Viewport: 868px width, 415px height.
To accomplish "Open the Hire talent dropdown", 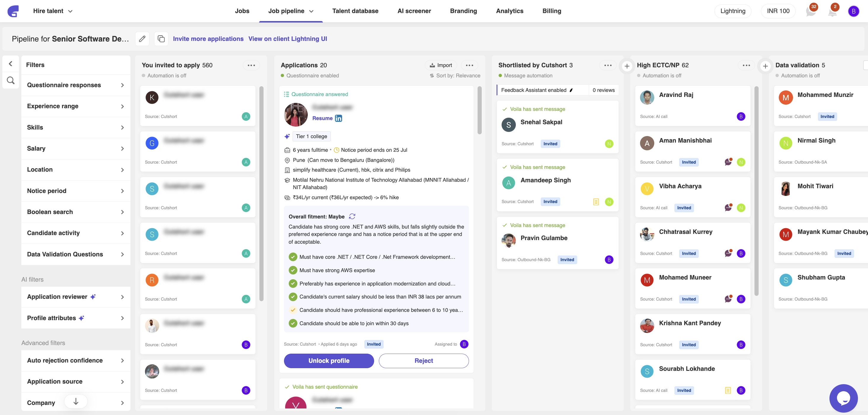I will click(x=52, y=11).
